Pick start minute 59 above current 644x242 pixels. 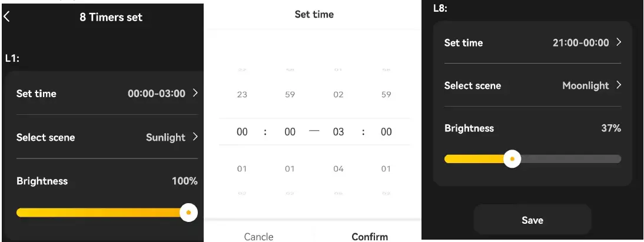click(x=290, y=94)
